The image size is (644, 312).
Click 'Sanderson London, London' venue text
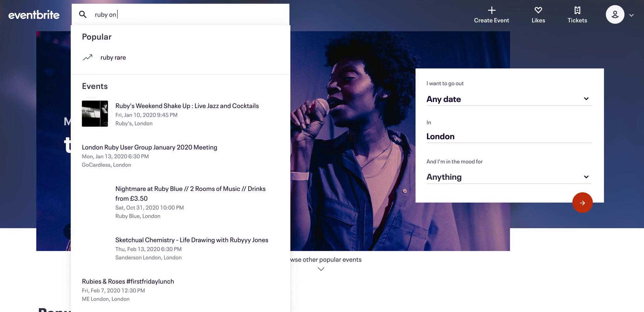click(149, 257)
